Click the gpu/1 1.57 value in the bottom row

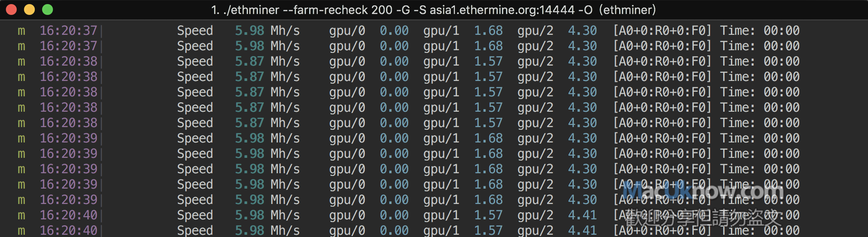(x=488, y=230)
